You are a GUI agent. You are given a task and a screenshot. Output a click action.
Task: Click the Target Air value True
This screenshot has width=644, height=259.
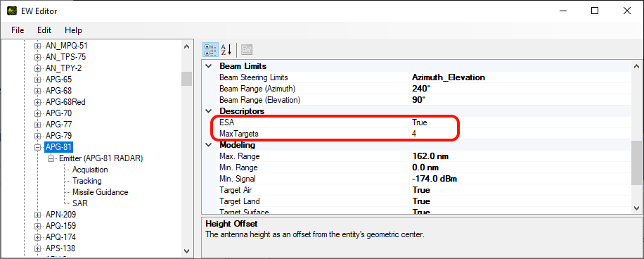click(421, 190)
